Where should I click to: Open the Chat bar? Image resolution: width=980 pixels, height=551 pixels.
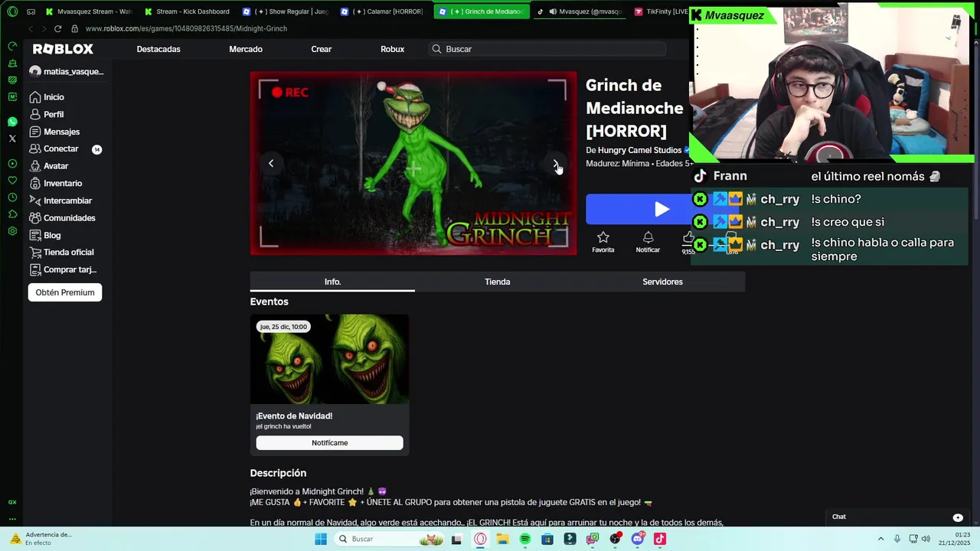tap(897, 517)
